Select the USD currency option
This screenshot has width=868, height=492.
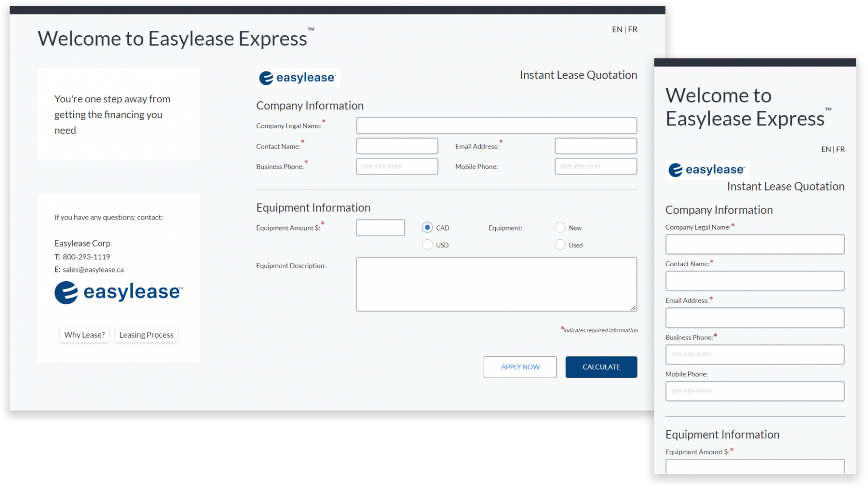(x=427, y=245)
